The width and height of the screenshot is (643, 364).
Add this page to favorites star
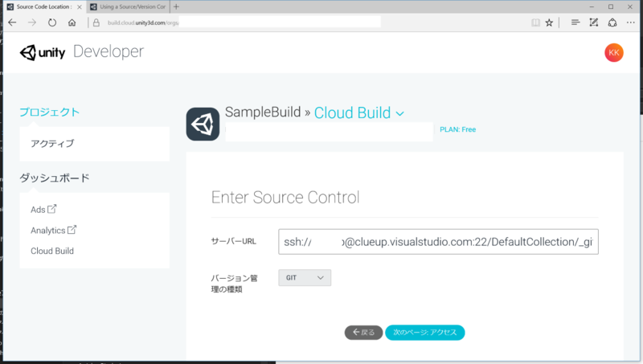click(549, 22)
